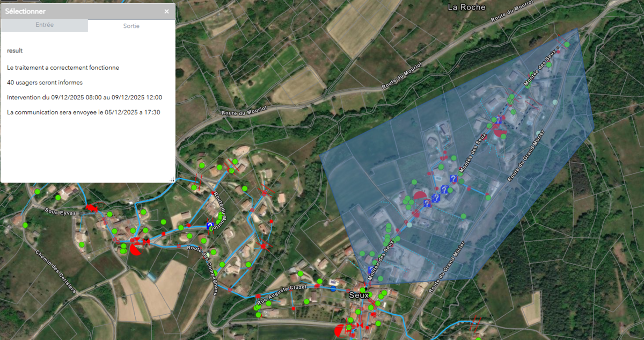Click the large red semicircle at the bottom edge
The height and width of the screenshot is (340, 644).
(339, 330)
